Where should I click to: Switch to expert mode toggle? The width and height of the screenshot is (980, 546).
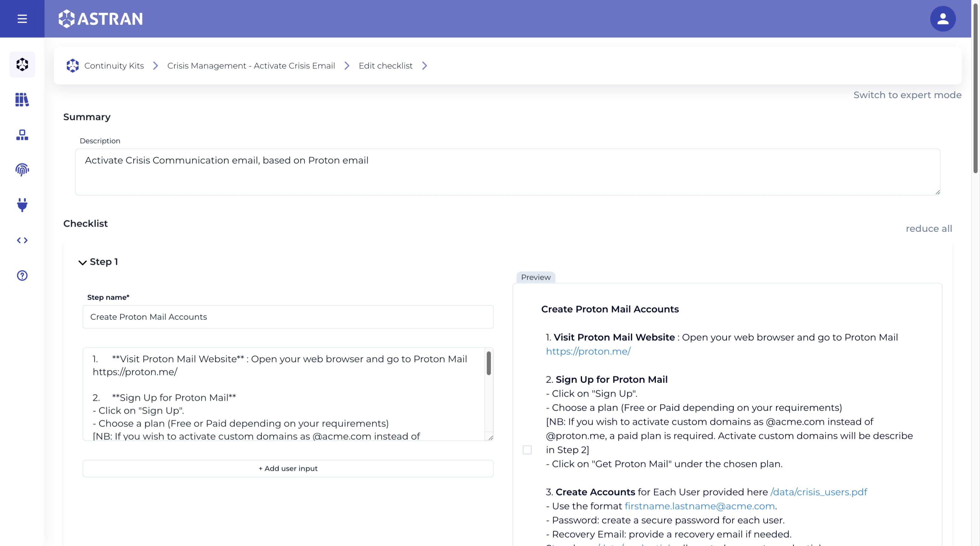click(907, 95)
